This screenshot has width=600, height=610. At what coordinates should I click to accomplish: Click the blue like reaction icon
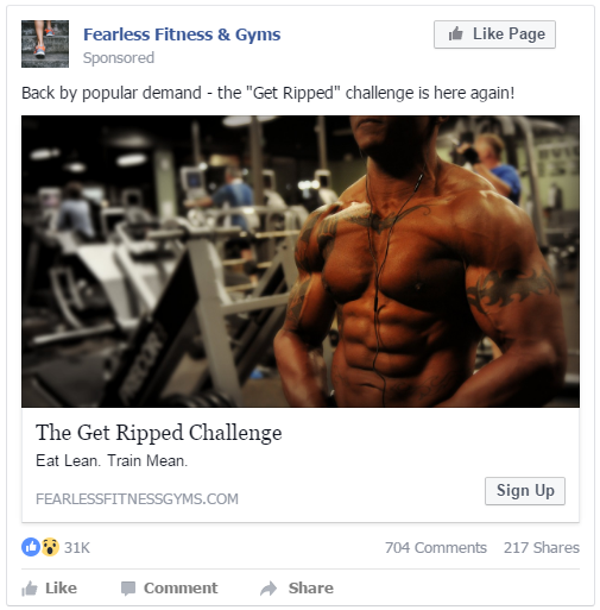31,547
